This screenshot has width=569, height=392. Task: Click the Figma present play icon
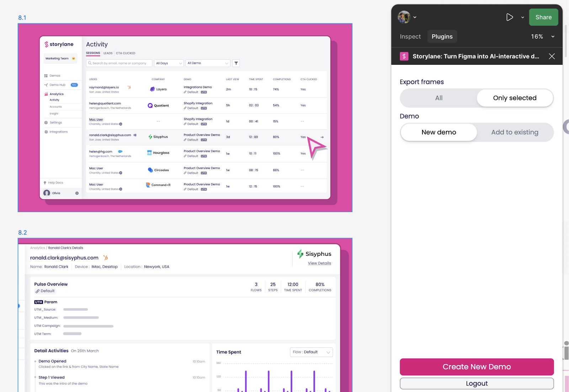(509, 17)
